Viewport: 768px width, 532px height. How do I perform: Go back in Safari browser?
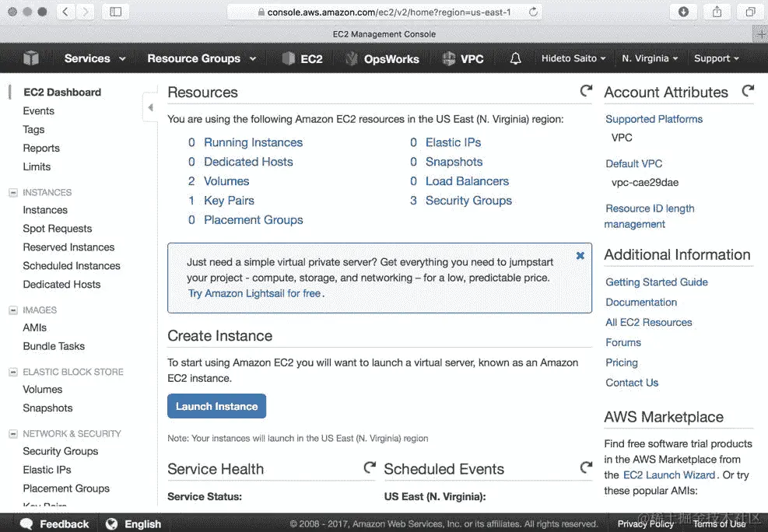[x=65, y=12]
